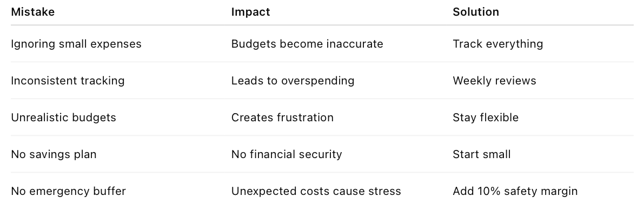Image resolution: width=644 pixels, height=222 pixels.
Task: Select the 'Weekly reviews' cell
Action: (x=494, y=81)
